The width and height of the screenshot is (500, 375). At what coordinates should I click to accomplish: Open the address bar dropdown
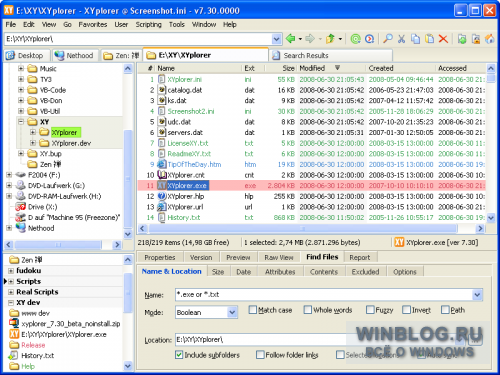tap(276, 39)
